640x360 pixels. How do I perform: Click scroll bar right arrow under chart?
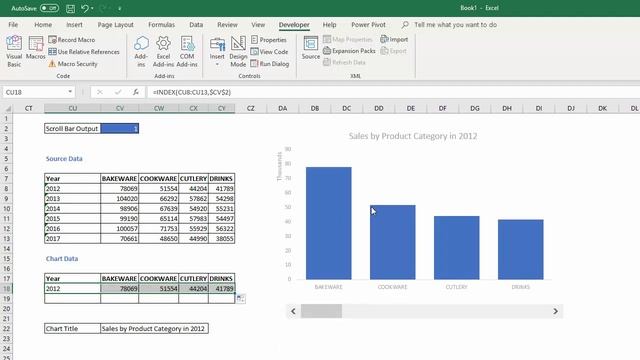pos(556,311)
